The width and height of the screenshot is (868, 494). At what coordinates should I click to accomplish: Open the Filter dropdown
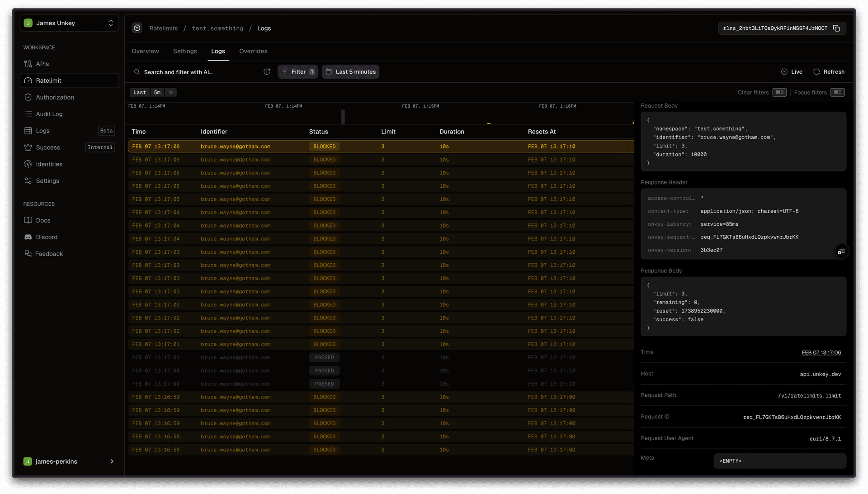coord(298,72)
